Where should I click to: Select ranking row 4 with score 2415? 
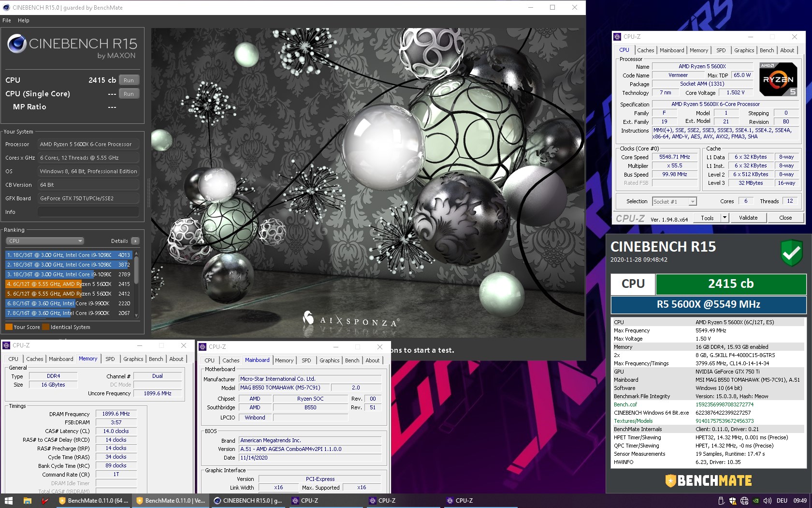(x=69, y=284)
